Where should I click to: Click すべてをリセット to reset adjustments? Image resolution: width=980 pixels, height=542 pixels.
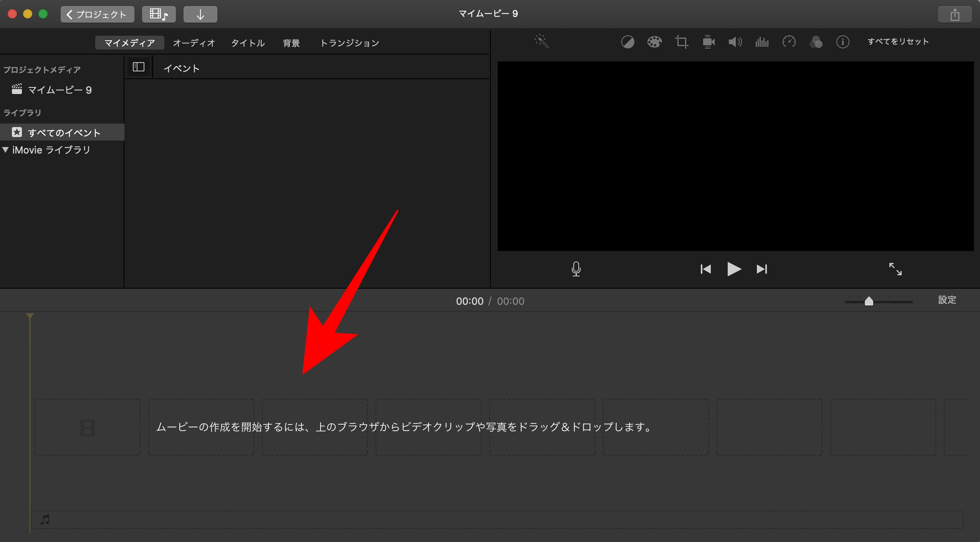pyautogui.click(x=898, y=41)
